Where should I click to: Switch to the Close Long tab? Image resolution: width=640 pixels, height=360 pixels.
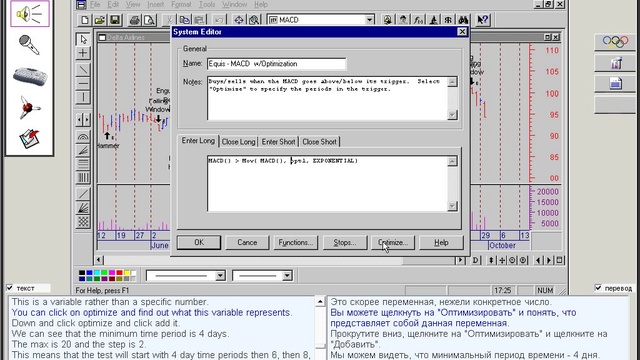(238, 142)
